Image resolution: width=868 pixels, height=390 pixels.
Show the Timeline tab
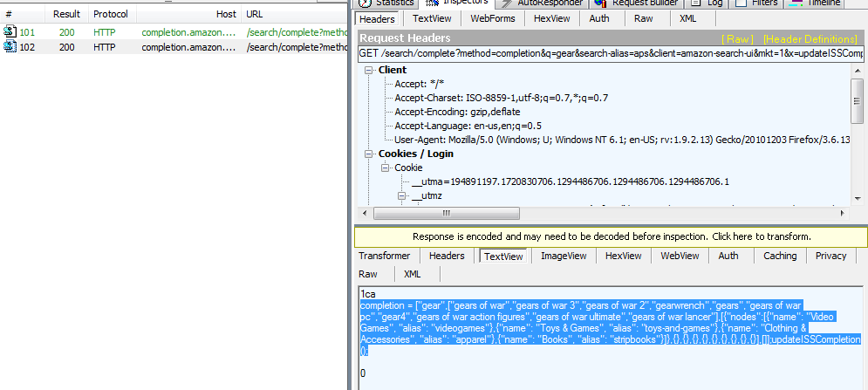click(815, 3)
